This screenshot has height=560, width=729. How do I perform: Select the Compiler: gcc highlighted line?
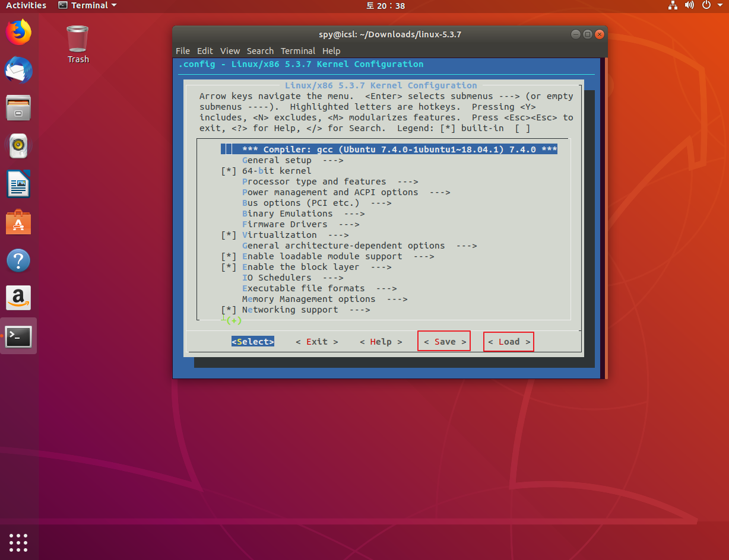click(389, 149)
